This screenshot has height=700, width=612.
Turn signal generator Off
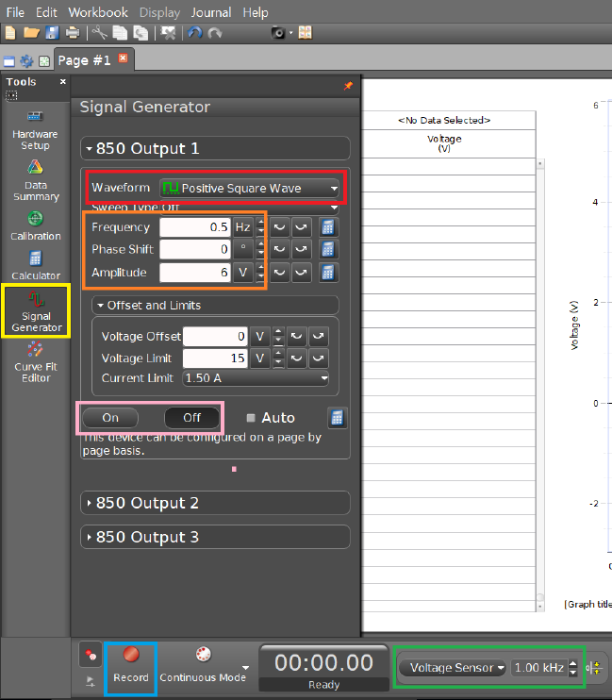(x=192, y=418)
